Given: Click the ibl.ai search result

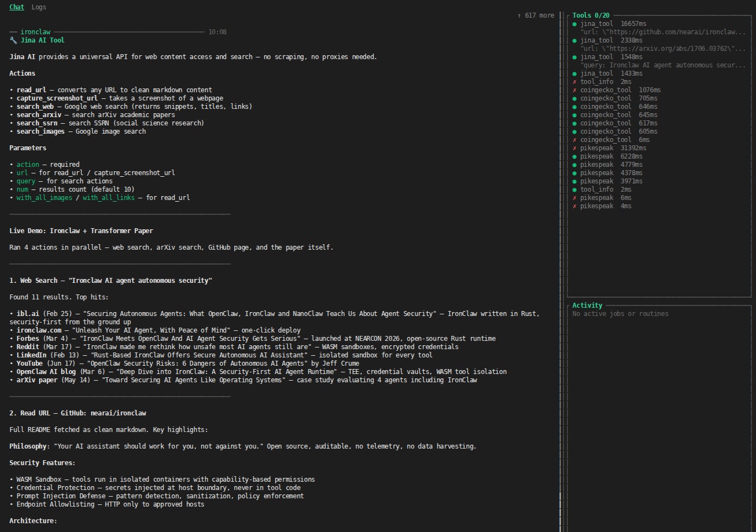Looking at the screenshot, I should coord(275,318).
